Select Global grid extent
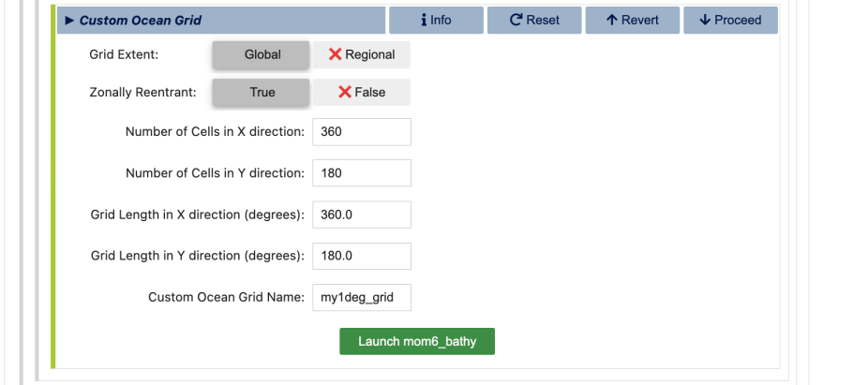The height and width of the screenshot is (385, 868). 262,54
